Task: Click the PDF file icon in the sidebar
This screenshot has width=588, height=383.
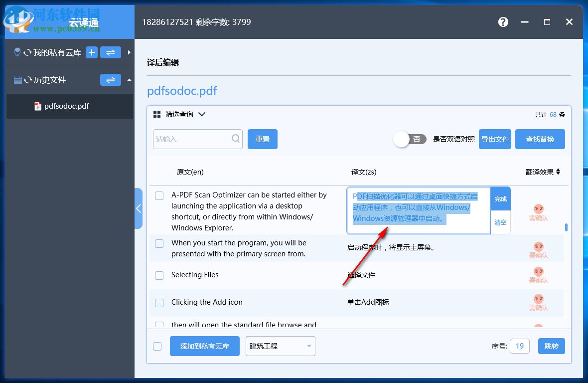Action: [37, 106]
